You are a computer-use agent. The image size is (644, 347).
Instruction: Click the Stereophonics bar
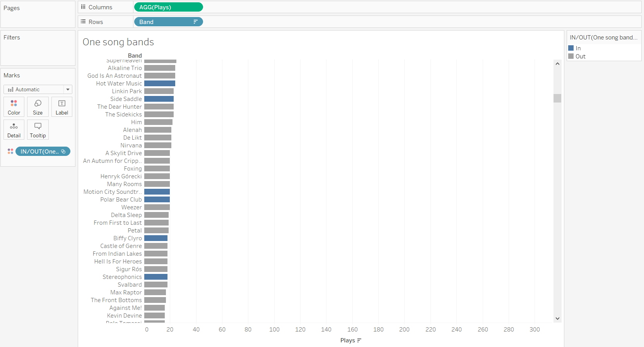(x=156, y=277)
